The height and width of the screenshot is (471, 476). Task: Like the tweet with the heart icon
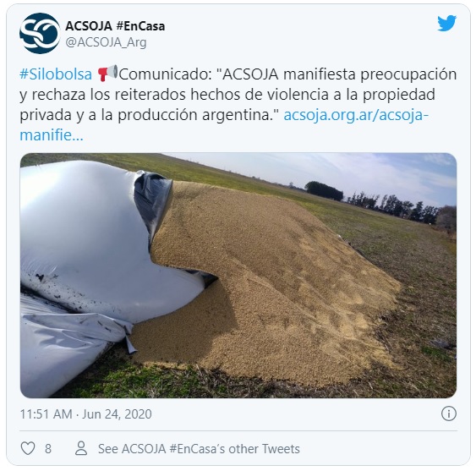pyautogui.click(x=28, y=448)
